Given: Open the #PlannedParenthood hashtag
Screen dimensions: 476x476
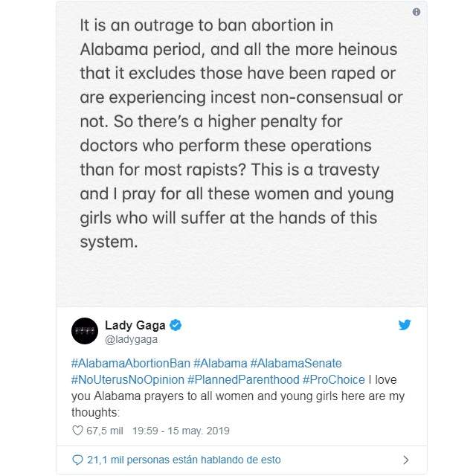Looking at the screenshot, I should point(243,380).
